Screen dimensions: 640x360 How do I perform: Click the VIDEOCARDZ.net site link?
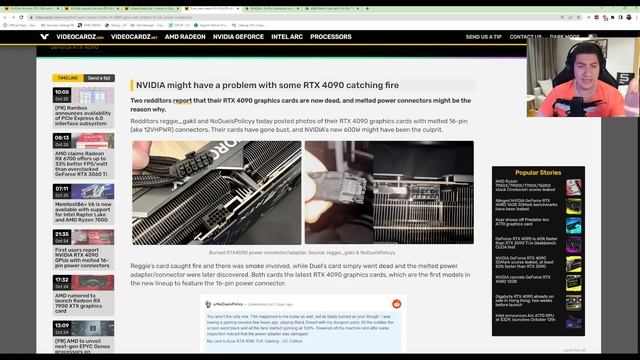(x=134, y=37)
